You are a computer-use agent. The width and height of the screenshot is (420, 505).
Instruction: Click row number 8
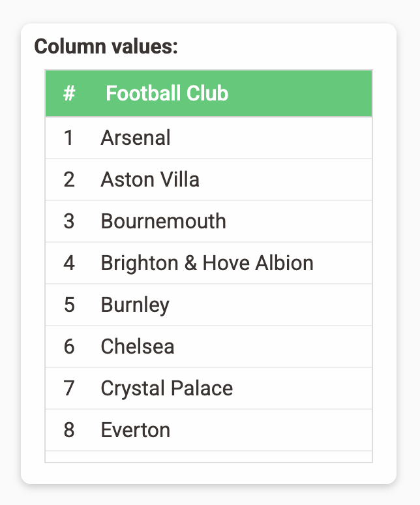(69, 430)
